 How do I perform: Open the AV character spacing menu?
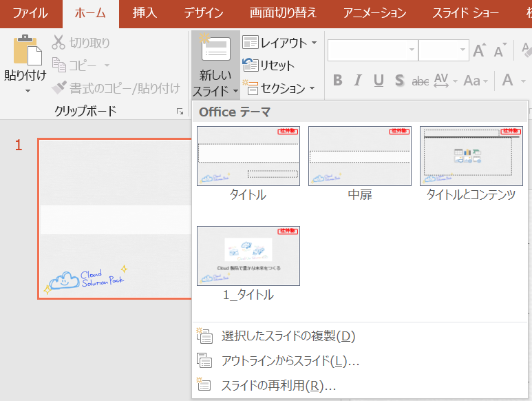coord(445,81)
